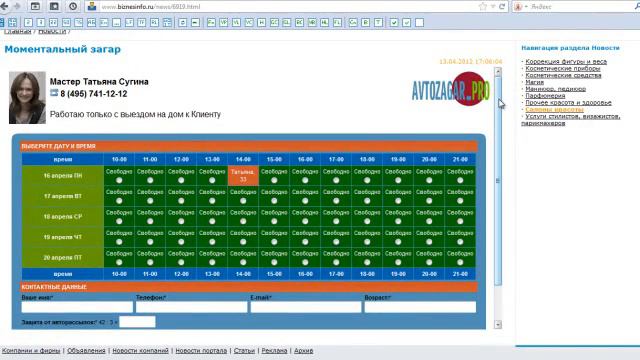Select 20-00 slot on 20 апреля ПТ

point(429,262)
